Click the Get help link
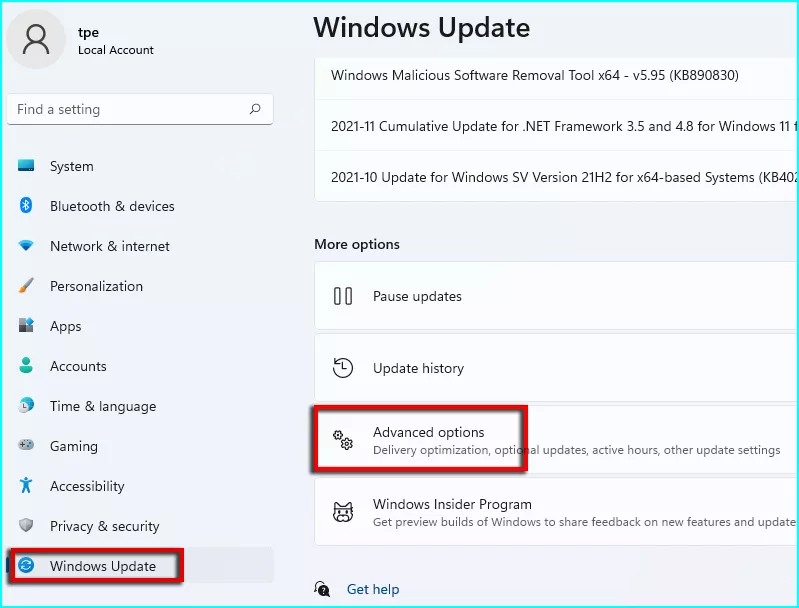This screenshot has width=799, height=608. coord(372,589)
